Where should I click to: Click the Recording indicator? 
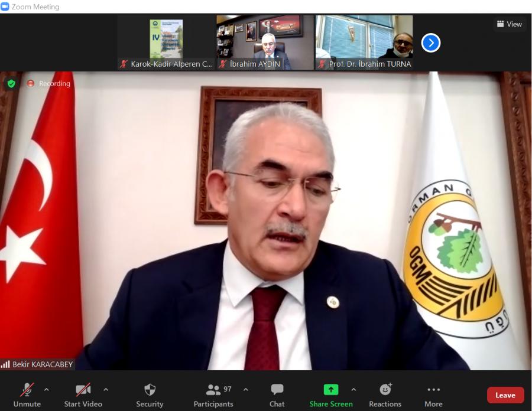[48, 83]
